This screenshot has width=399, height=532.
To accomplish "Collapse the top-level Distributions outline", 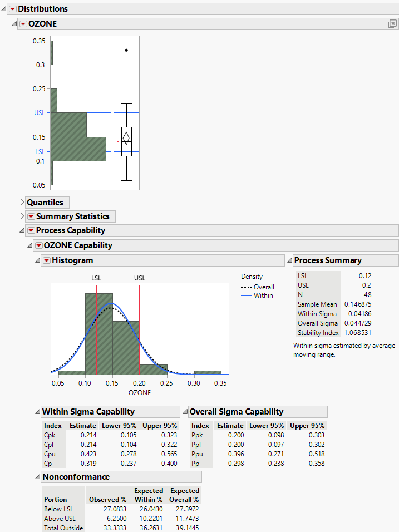I will point(4,9).
